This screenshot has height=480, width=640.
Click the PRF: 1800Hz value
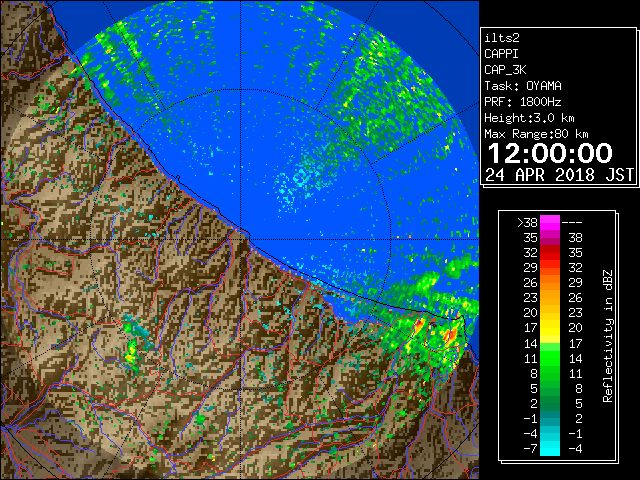pyautogui.click(x=522, y=102)
